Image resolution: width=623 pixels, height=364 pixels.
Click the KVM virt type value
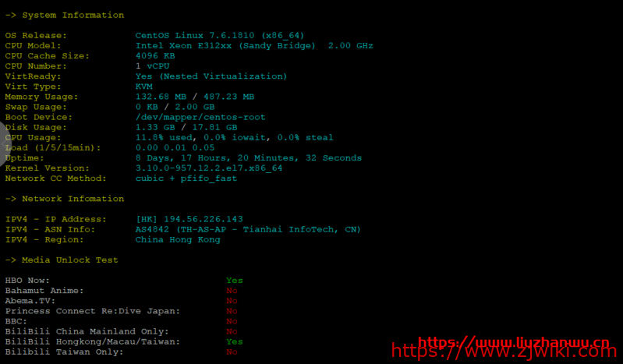tap(143, 87)
